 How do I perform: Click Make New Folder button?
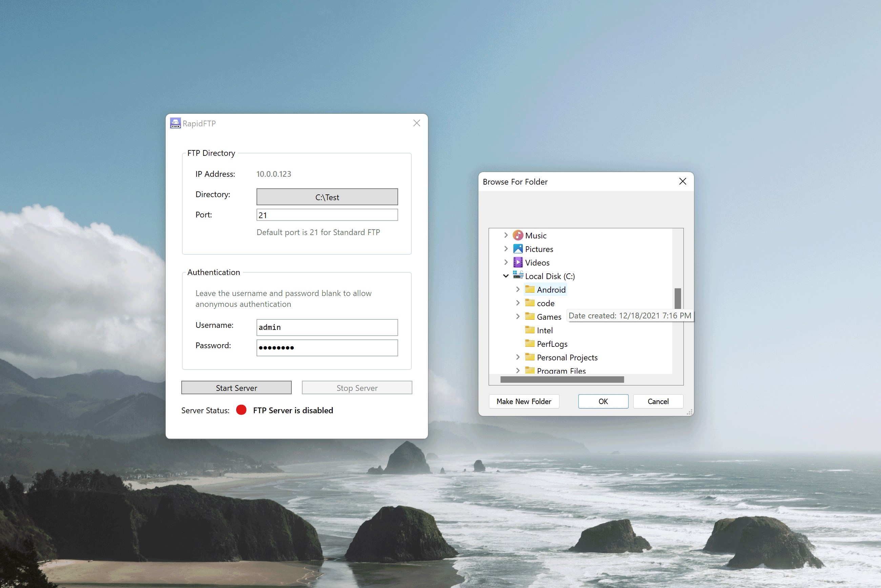click(x=524, y=401)
